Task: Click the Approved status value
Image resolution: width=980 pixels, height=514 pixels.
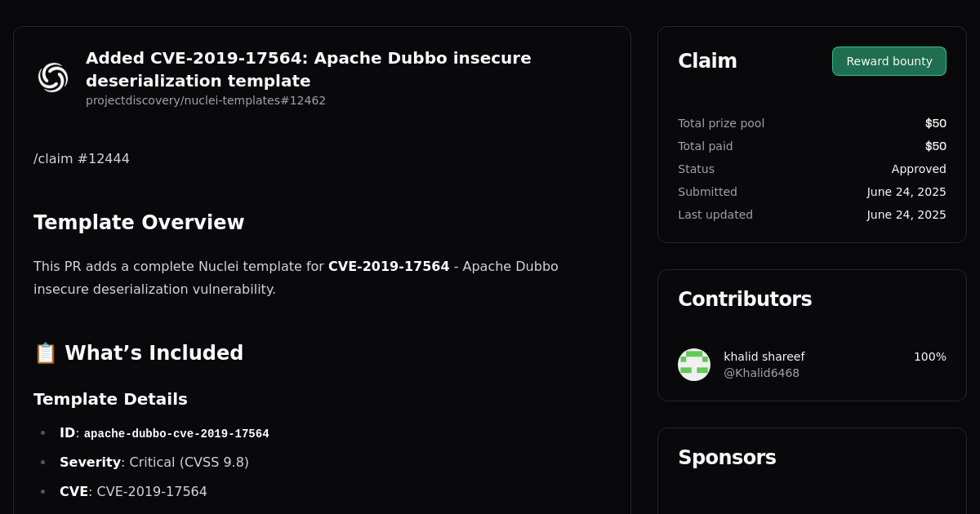Action: point(919,169)
